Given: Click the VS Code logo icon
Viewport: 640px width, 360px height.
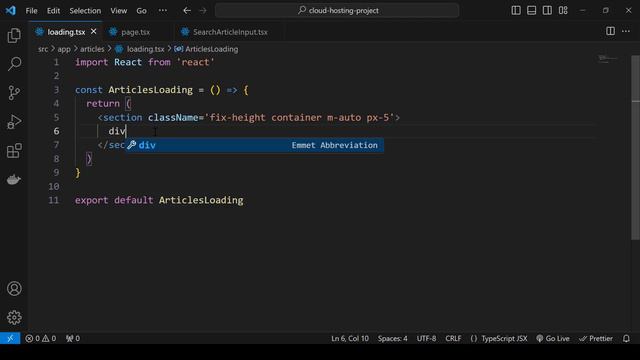Looking at the screenshot, I should click(x=11, y=10).
